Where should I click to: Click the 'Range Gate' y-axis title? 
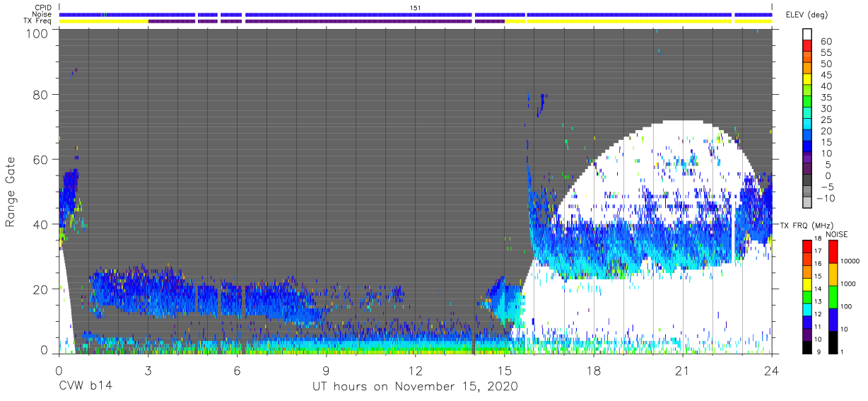click(x=11, y=192)
